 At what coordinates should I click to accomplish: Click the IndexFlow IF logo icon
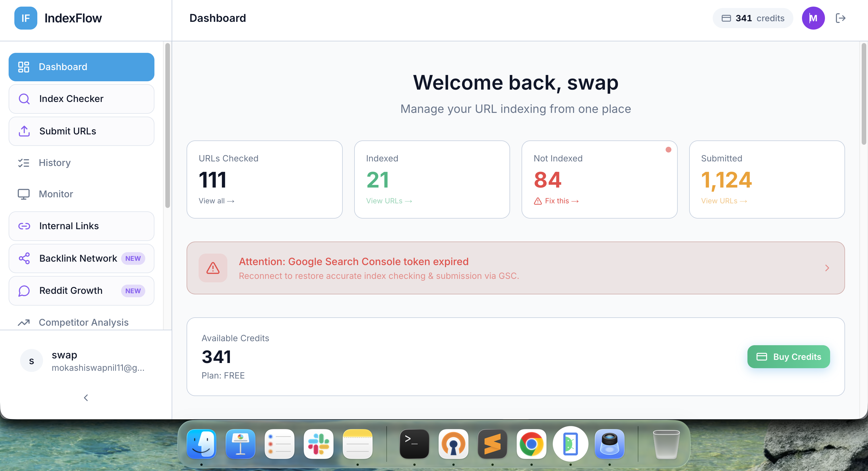(x=26, y=18)
